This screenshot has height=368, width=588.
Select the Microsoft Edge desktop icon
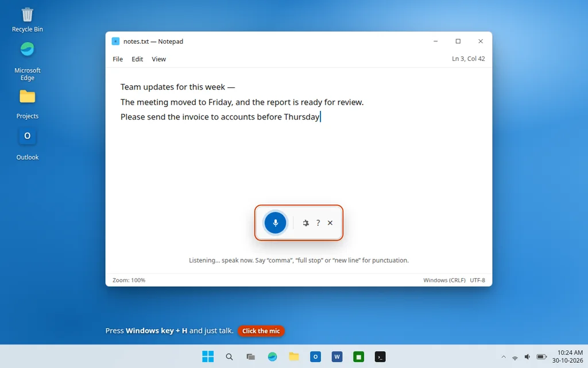[28, 61]
